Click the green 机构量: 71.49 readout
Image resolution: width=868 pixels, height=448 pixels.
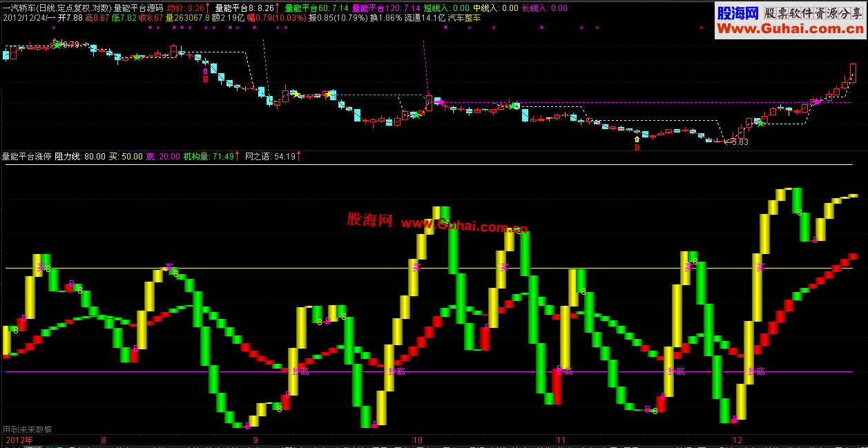pos(210,157)
